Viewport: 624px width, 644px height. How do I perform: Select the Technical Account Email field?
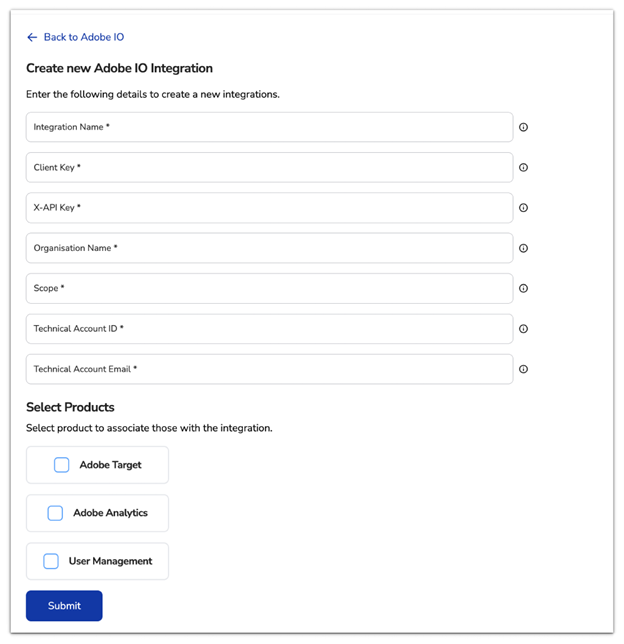point(269,369)
